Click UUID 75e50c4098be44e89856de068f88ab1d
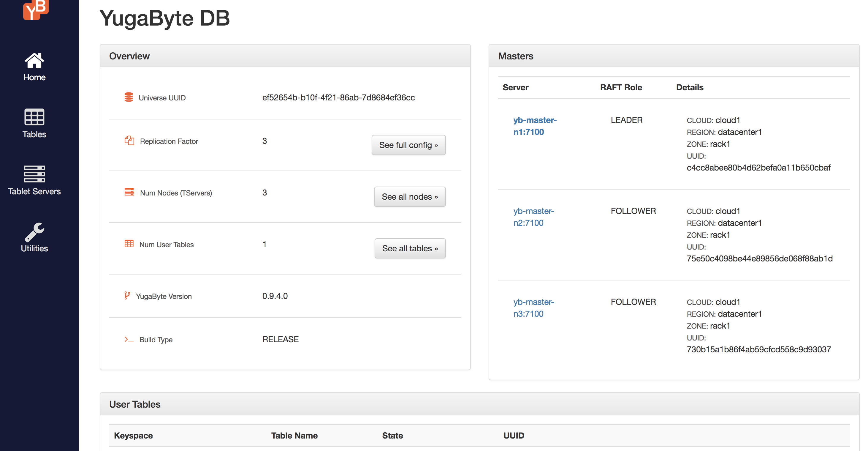Screen dimensions: 868x451 [x=759, y=258]
